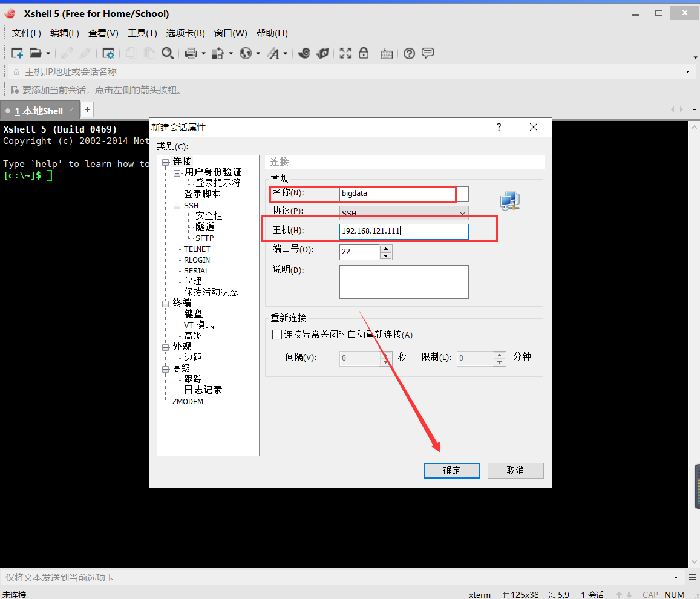The width and height of the screenshot is (700, 599).
Task: Toggle full screen via the arrows icon
Action: [x=345, y=54]
